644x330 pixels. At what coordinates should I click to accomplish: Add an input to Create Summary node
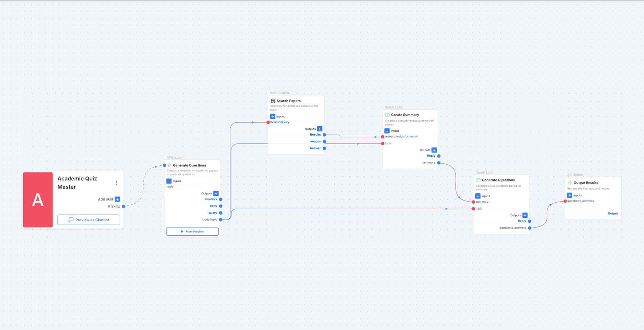[x=387, y=131]
